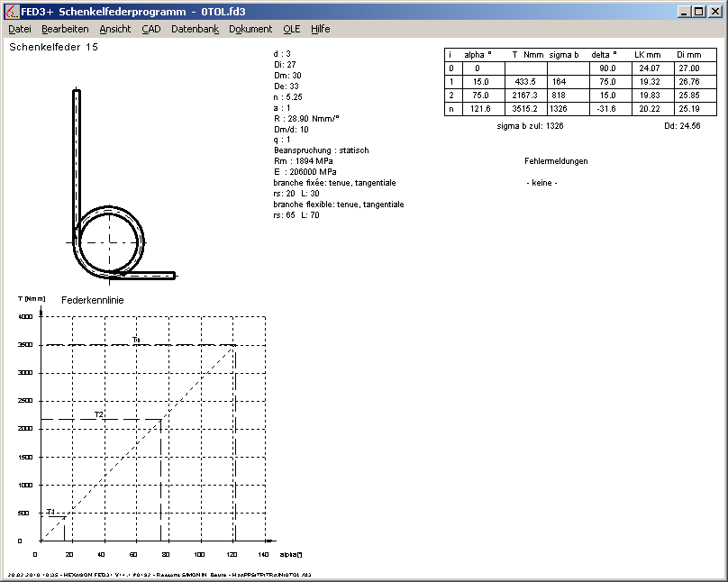
Task: Click the 'Fehlermeldungen' heading
Action: coord(556,161)
